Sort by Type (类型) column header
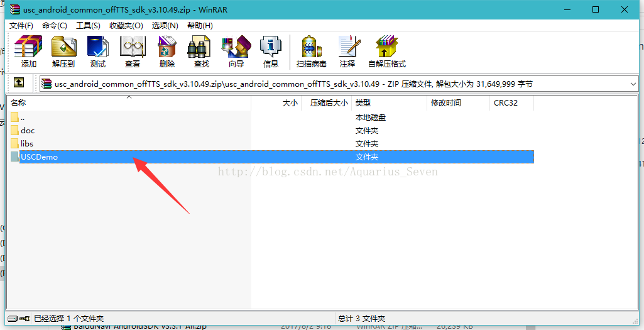Viewport: 644px width, 330px height. 390,102
